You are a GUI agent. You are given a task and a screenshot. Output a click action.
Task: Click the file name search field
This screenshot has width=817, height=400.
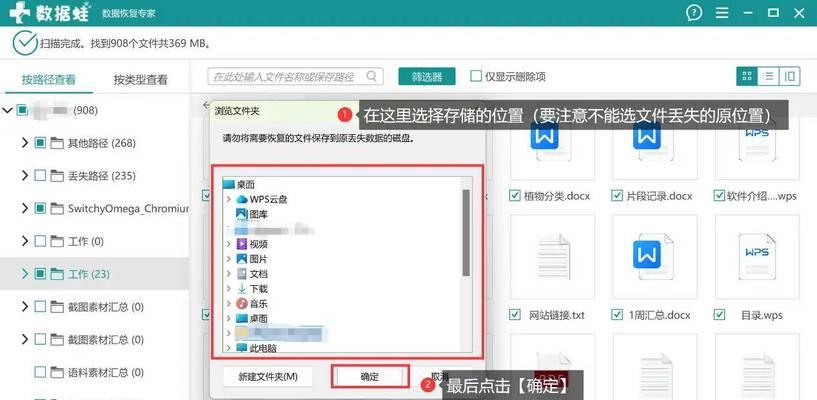295,77
